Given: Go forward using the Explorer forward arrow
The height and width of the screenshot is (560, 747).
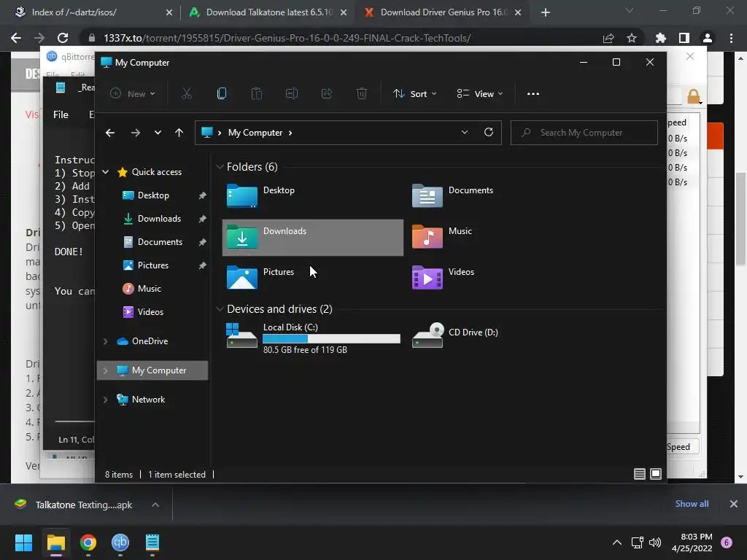Looking at the screenshot, I should 136,133.
